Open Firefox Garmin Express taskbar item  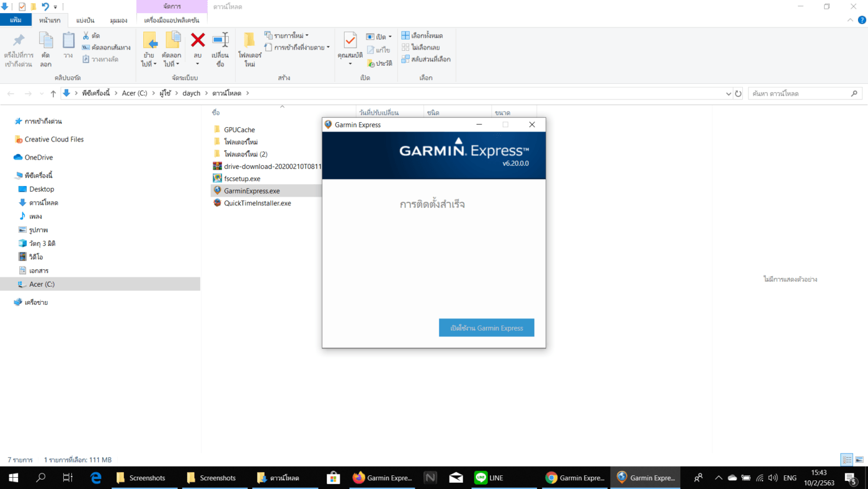tap(383, 478)
